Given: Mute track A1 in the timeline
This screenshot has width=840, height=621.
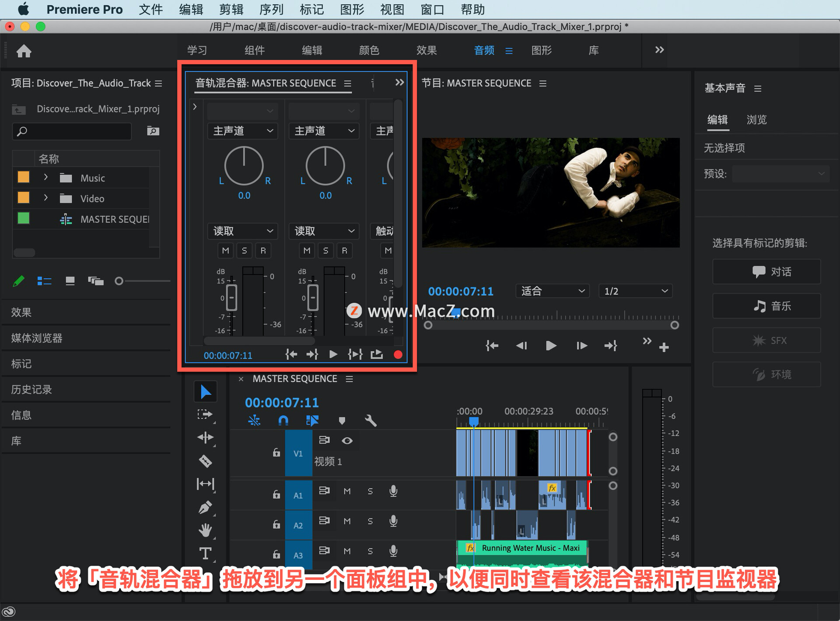Looking at the screenshot, I should [x=347, y=491].
